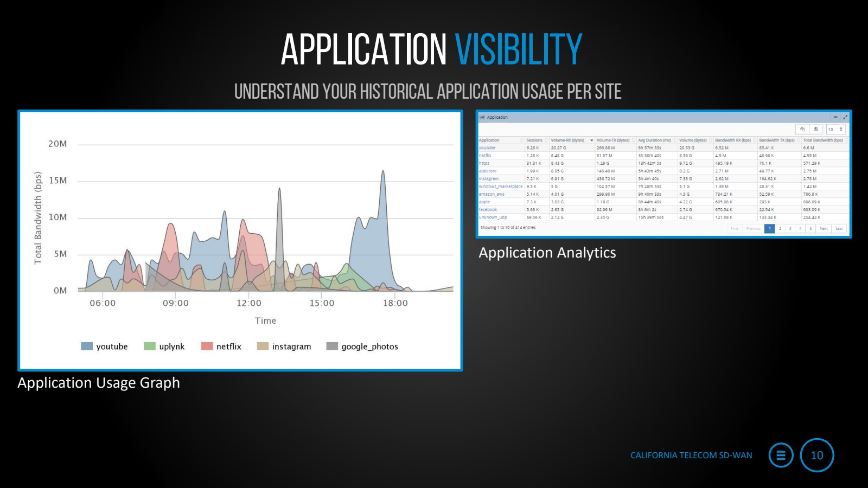The height and width of the screenshot is (488, 868).
Task: Select the facebook row in the analytics table
Action: click(488, 209)
